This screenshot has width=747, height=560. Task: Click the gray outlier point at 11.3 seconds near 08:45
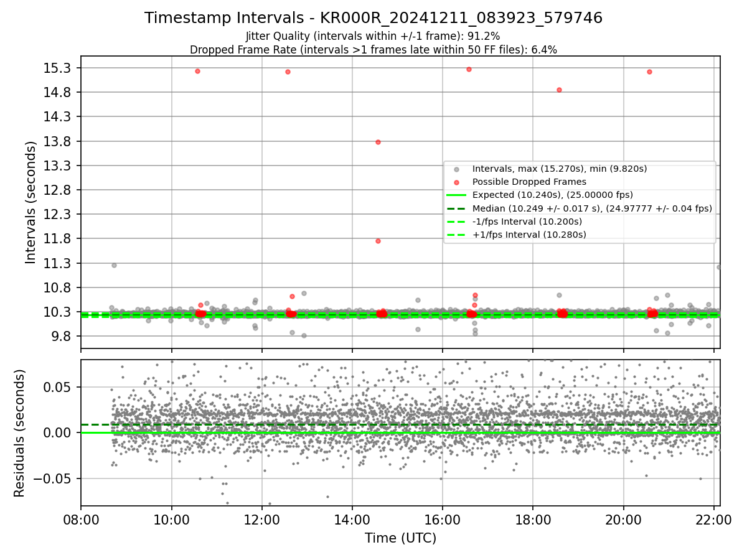(114, 265)
